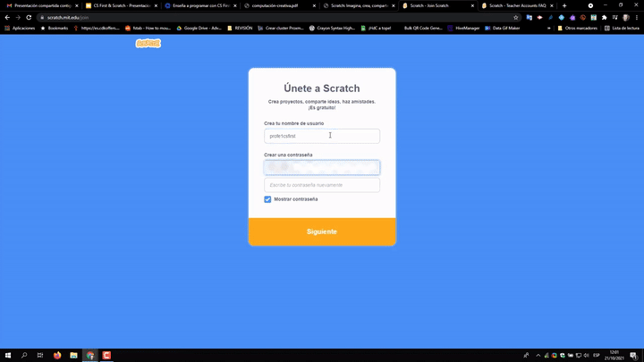Open the Chrome extensions puzzle icon
Image resolution: width=644 pixels, height=362 pixels.
point(605,17)
